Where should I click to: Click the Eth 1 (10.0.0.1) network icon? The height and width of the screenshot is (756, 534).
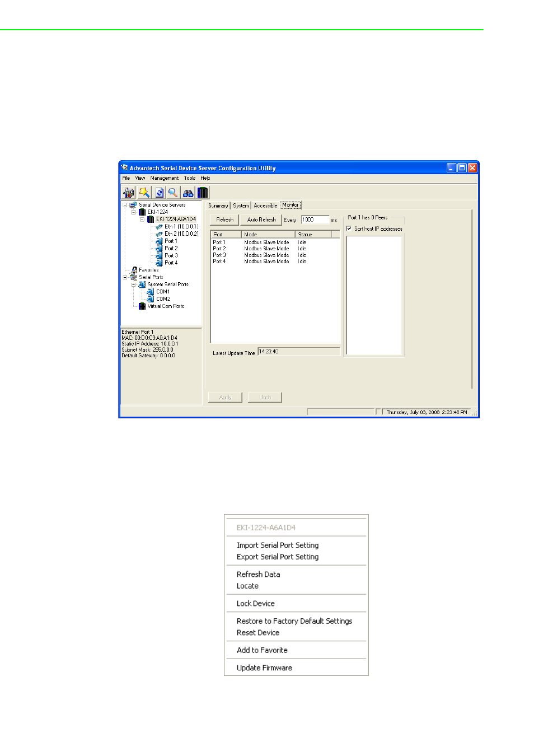coord(160,227)
